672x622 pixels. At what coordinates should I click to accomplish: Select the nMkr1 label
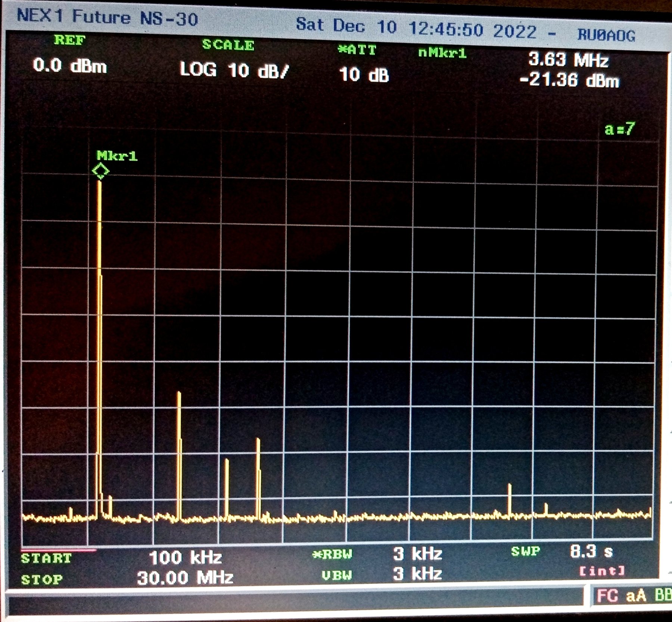442,53
